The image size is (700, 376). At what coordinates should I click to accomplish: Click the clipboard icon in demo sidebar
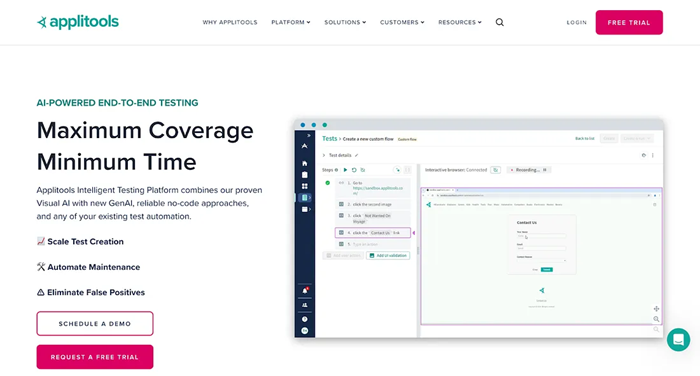tap(304, 175)
